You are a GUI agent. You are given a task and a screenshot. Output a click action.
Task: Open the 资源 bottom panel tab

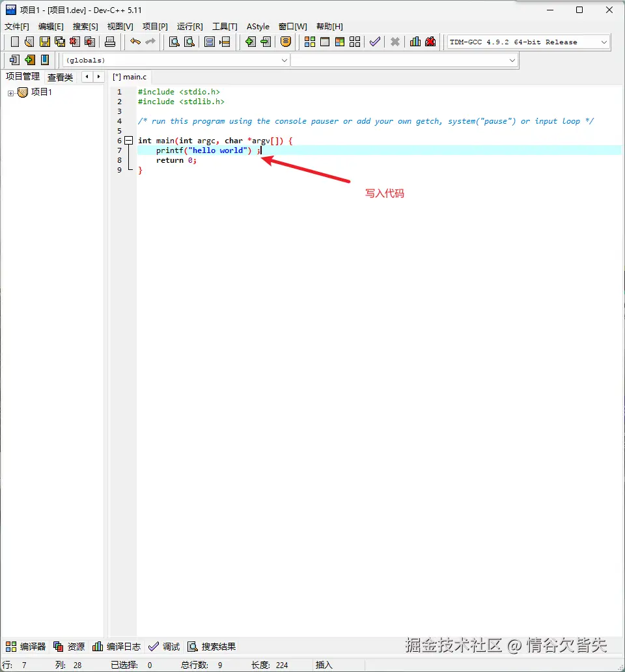69,647
